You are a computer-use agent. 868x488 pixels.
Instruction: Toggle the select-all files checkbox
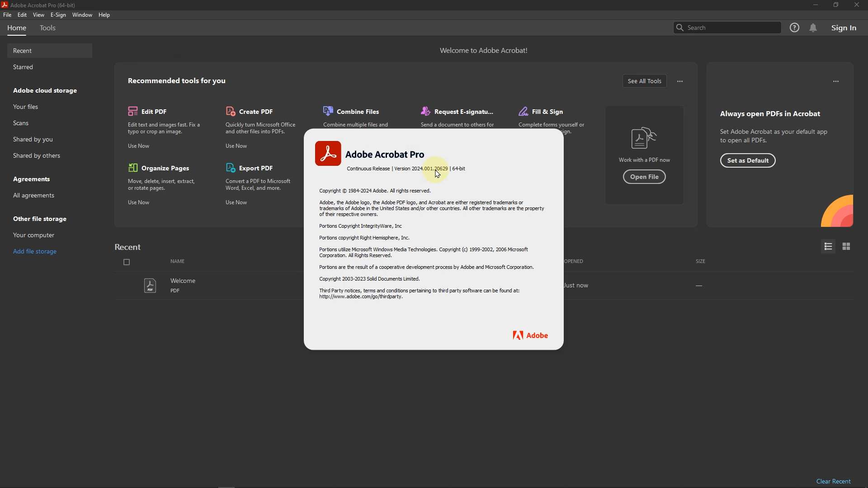(127, 262)
